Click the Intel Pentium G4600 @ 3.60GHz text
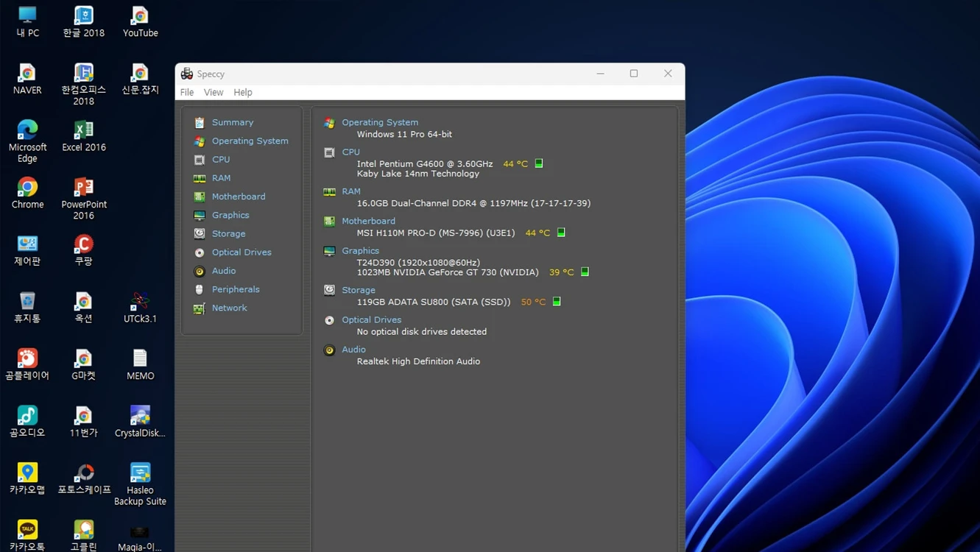This screenshot has width=980, height=552. (425, 163)
